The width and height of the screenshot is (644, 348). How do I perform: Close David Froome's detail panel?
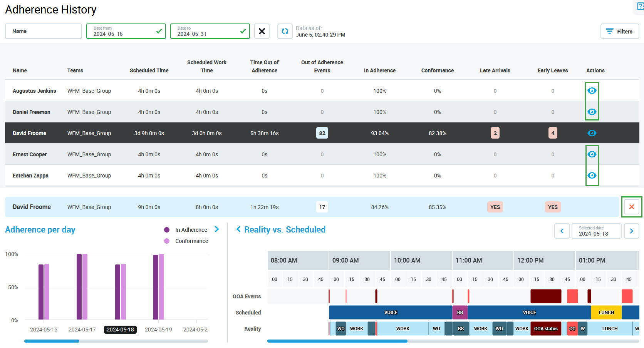pyautogui.click(x=631, y=207)
